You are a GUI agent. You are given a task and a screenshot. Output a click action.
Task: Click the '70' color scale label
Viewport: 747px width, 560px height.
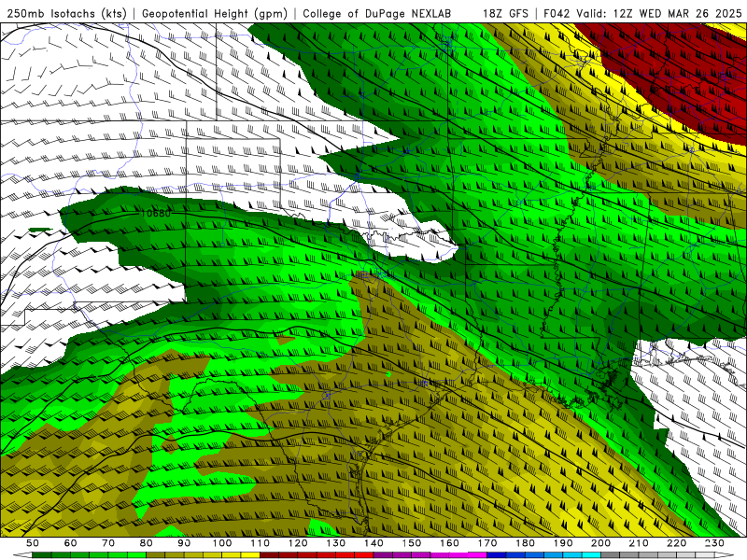coord(108,543)
